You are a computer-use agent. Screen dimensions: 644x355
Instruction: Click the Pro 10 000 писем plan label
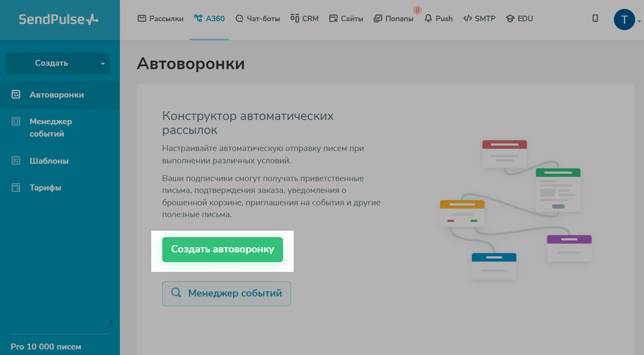click(46, 347)
